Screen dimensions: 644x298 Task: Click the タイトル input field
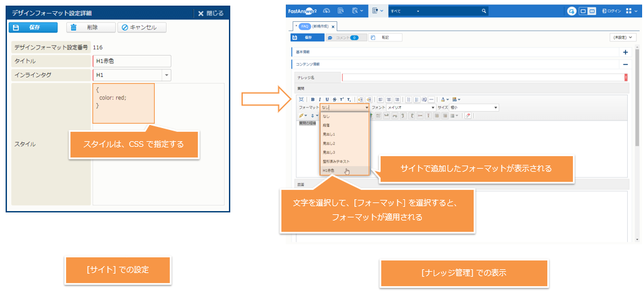point(132,61)
